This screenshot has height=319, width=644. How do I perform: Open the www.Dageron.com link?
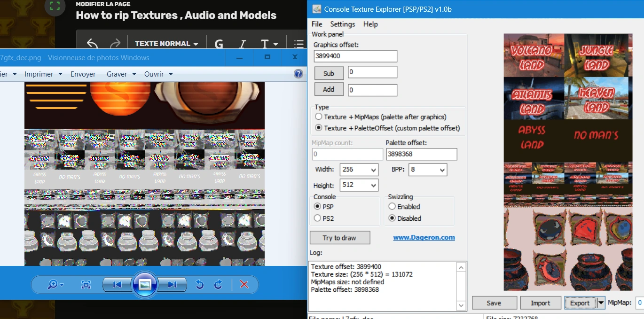(424, 237)
